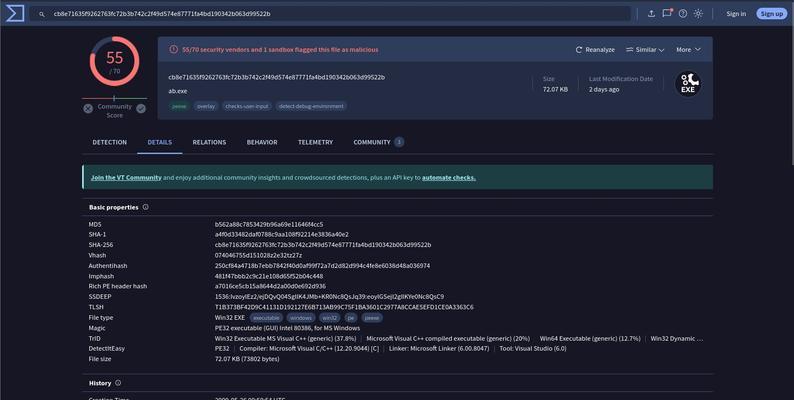Select the SSDEEP value
This screenshot has width=794, height=400.
pyautogui.click(x=329, y=297)
